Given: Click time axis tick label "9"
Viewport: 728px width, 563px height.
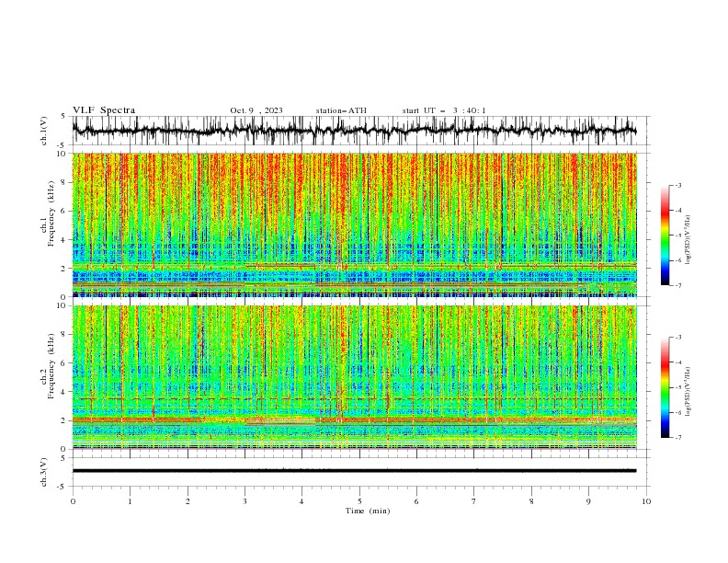Looking at the screenshot, I should pyautogui.click(x=588, y=501).
